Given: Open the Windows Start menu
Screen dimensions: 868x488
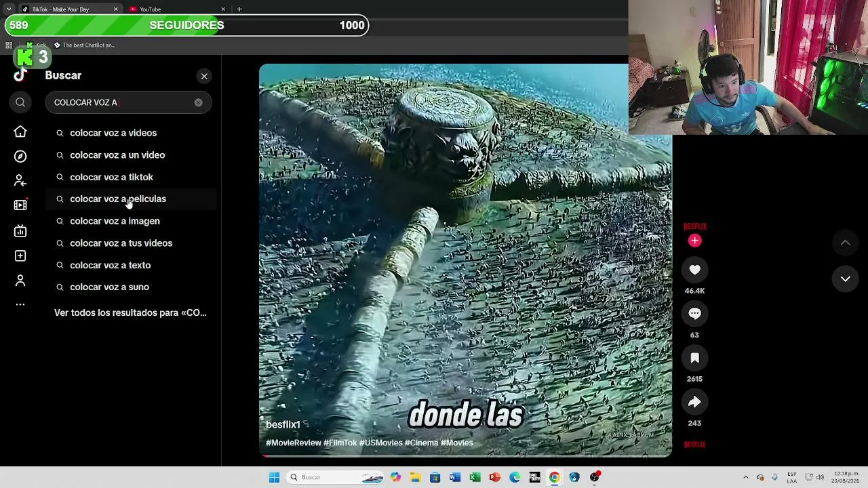Looking at the screenshot, I should (274, 477).
